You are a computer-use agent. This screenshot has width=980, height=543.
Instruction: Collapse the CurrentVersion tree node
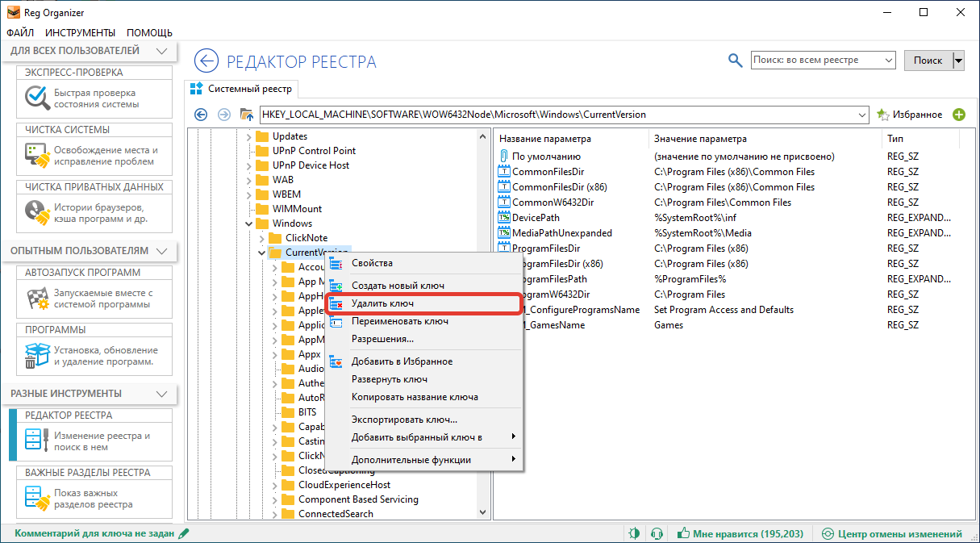click(261, 253)
